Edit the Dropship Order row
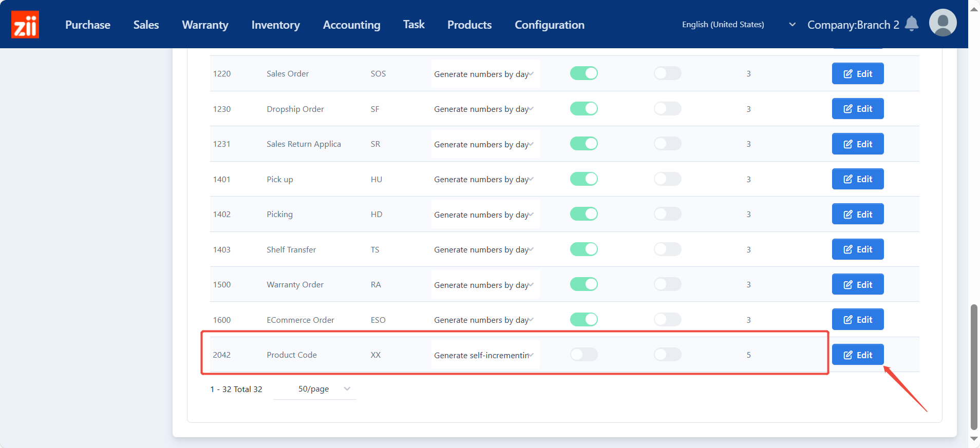Viewport: 980px width, 448px height. [x=858, y=109]
